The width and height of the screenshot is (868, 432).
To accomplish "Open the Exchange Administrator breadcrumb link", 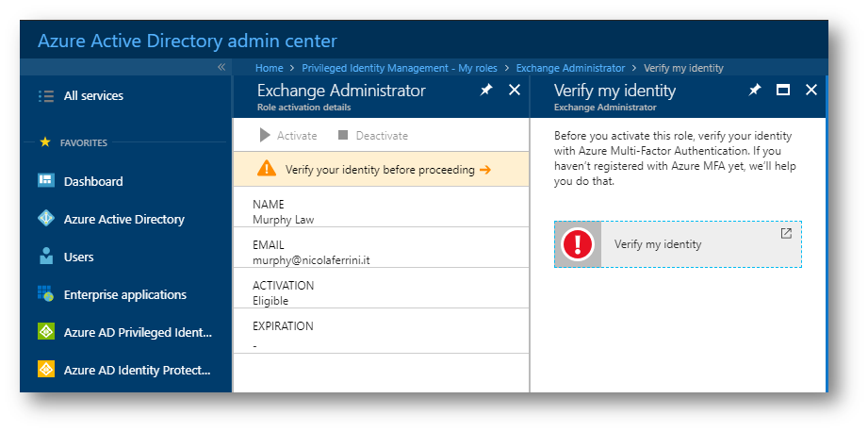I will (x=570, y=68).
